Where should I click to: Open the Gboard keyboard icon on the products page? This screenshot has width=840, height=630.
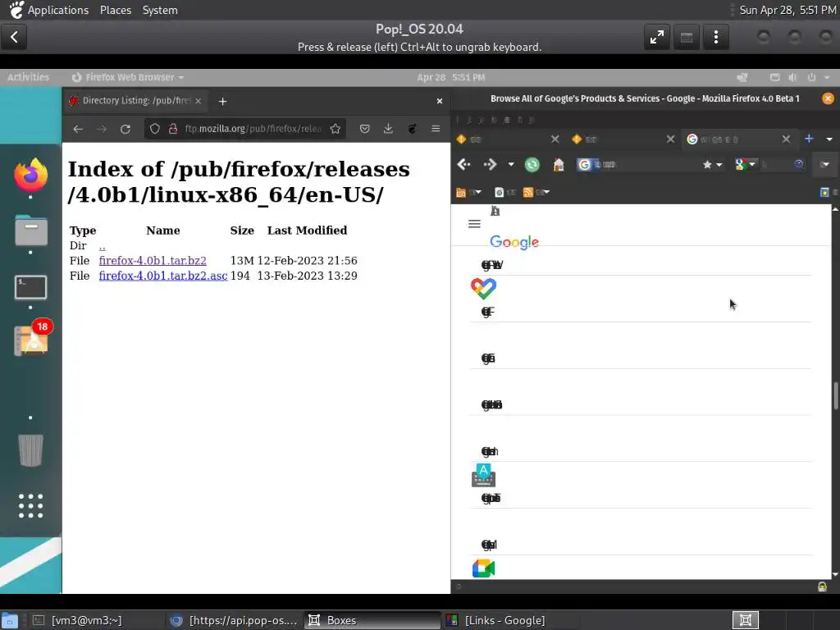483,476
